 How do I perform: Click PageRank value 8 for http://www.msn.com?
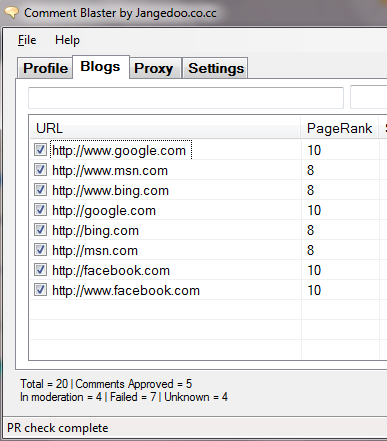(310, 170)
